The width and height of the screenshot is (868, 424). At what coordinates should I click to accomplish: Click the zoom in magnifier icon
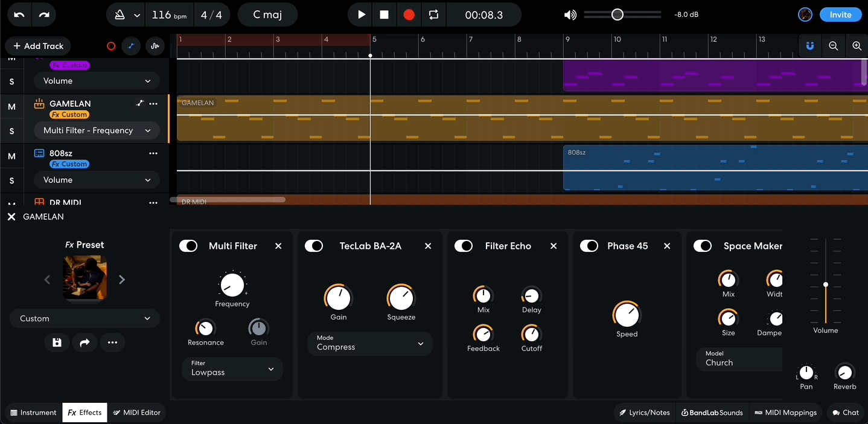point(857,45)
